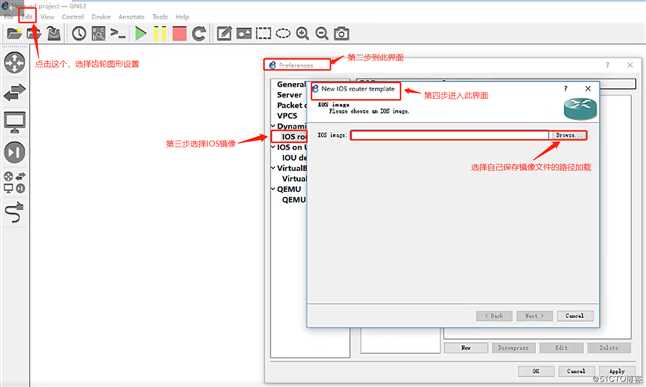Open the View menu
Viewport: 646px width, 387px height.
[x=47, y=16]
